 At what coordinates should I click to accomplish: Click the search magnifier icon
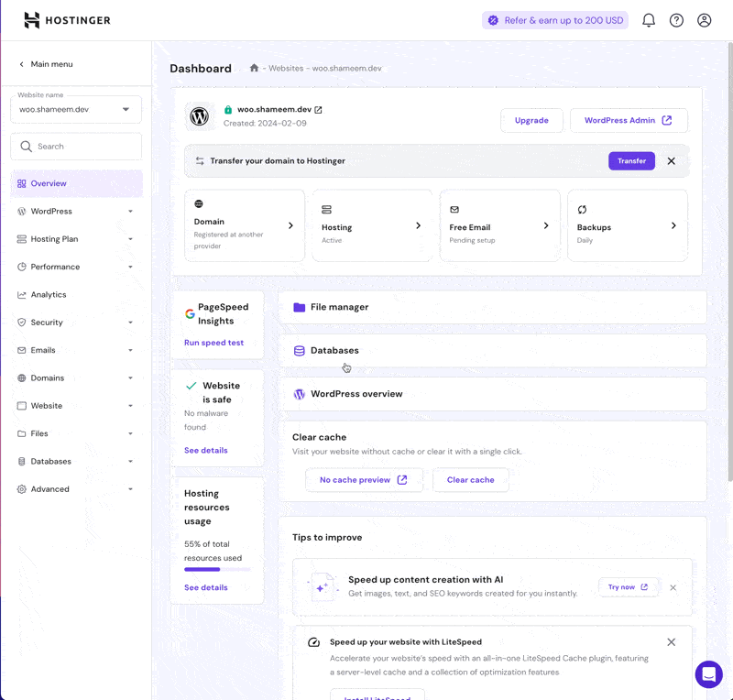27,147
